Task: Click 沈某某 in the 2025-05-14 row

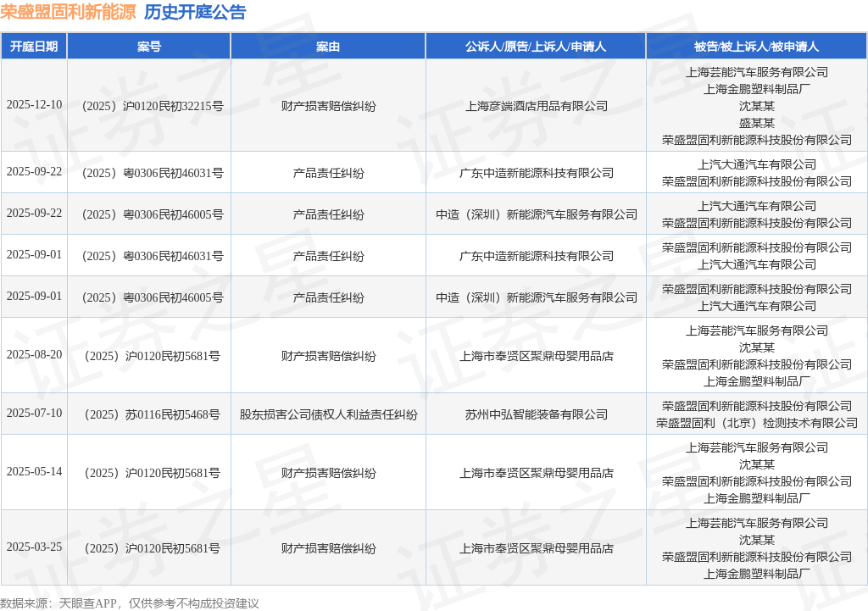Action: (757, 464)
